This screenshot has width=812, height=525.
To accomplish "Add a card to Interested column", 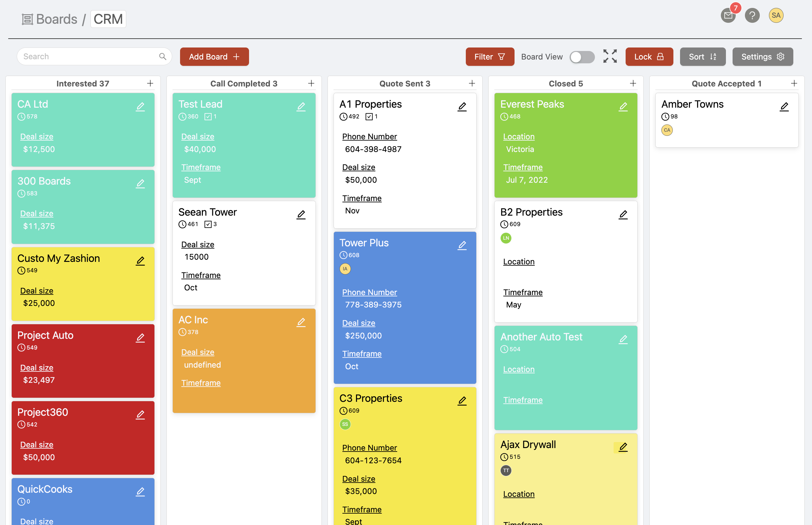I will click(150, 83).
